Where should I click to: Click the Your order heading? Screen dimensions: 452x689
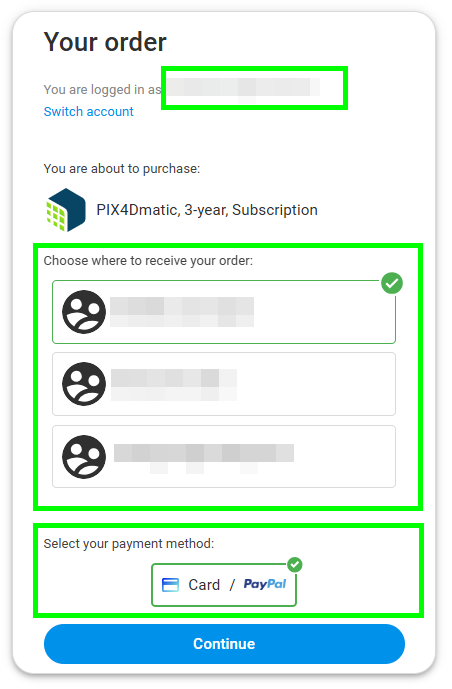[105, 42]
